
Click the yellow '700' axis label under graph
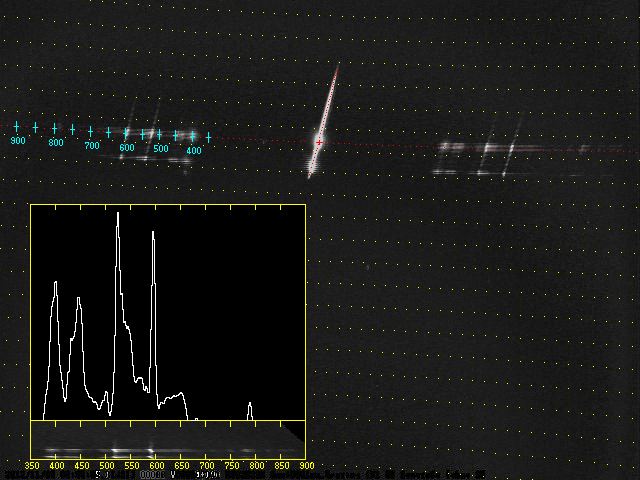click(207, 466)
